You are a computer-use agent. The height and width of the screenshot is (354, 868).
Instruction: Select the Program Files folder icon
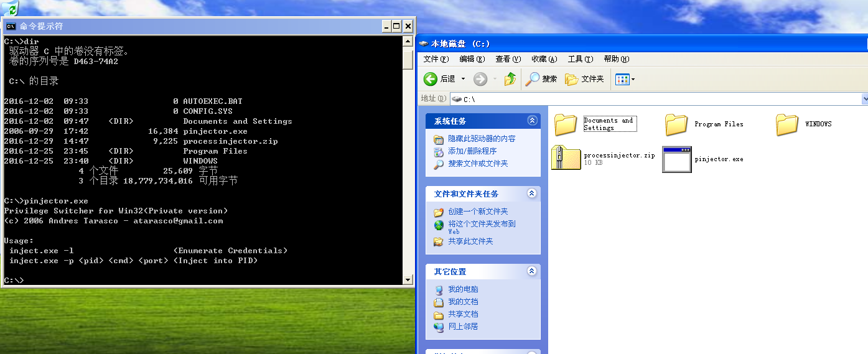coord(676,124)
